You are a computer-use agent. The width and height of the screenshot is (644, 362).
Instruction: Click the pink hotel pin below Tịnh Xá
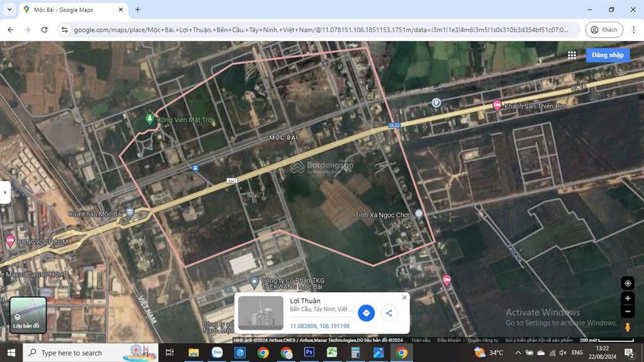(x=447, y=280)
